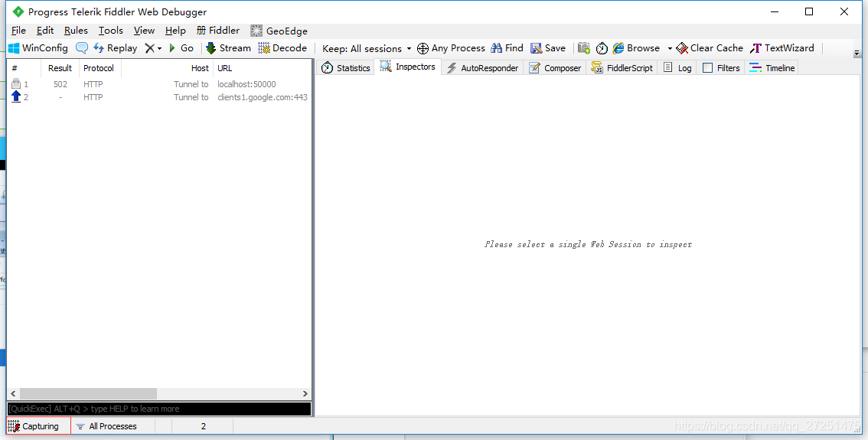
Task: Open the Tools menu
Action: pyautogui.click(x=111, y=31)
